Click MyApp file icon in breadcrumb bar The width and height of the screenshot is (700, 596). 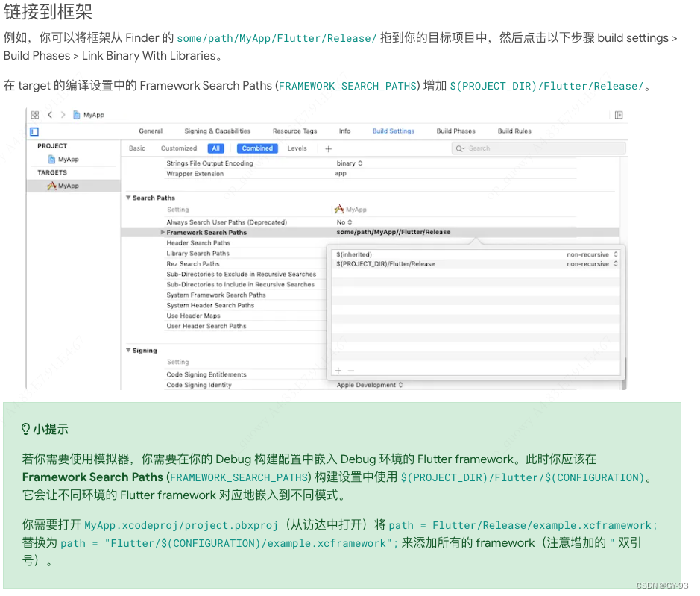pos(76,115)
